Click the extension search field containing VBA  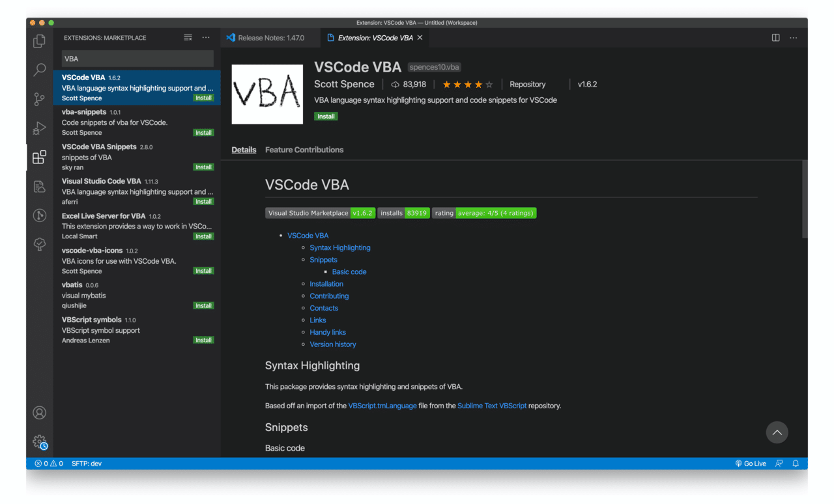pos(137,59)
